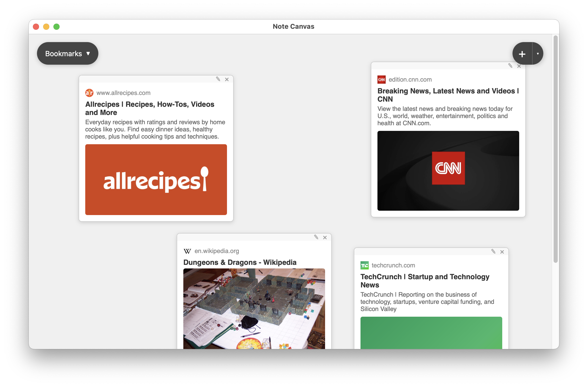Open the en.wikipedia.org link
This screenshot has width=588, height=387.
(x=217, y=251)
